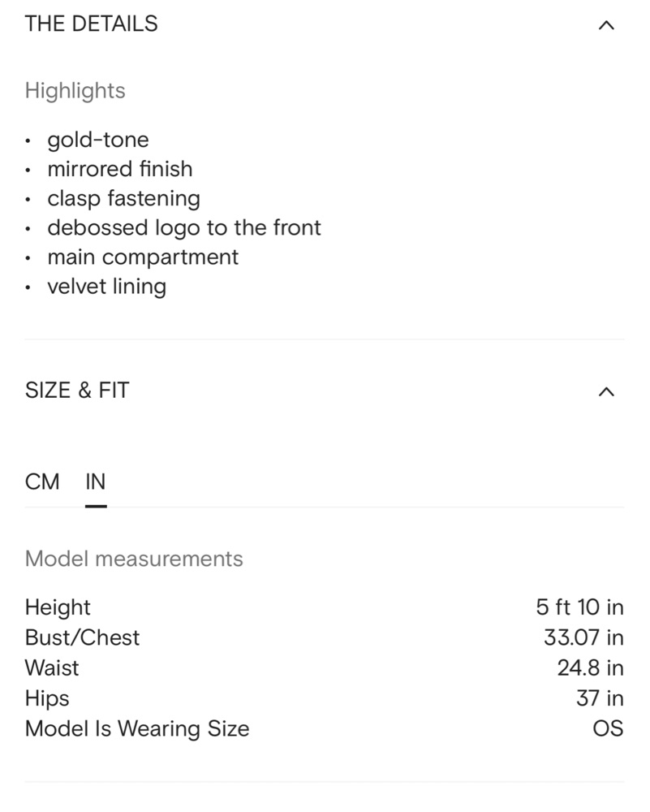The image size is (650, 812).
Task: Click the main compartment highlight item
Action: point(143,257)
